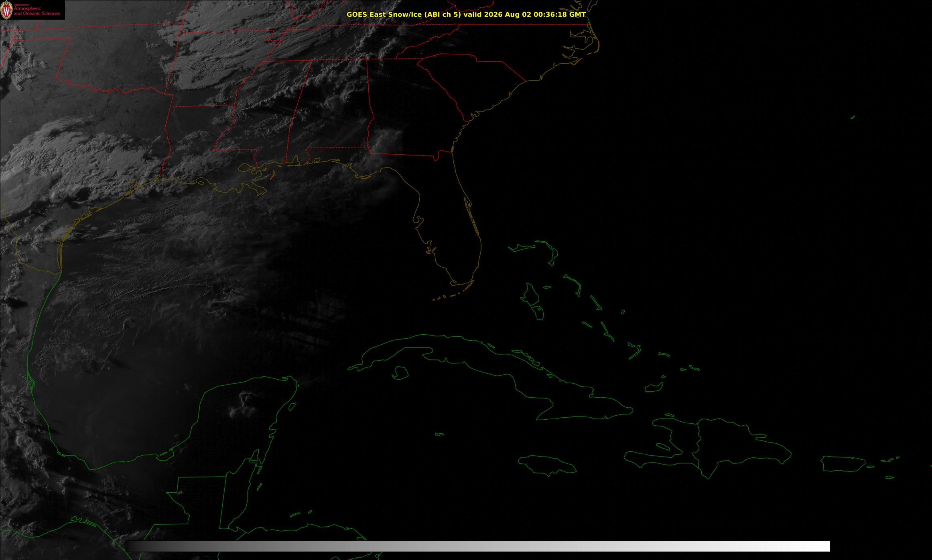Click the small Bermuda outline
This screenshot has width=932, height=560.
[853, 117]
